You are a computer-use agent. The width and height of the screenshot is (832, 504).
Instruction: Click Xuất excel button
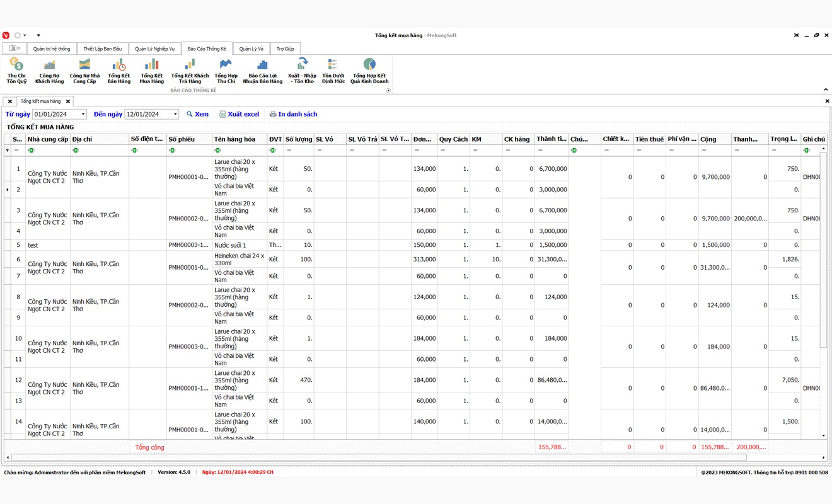(239, 115)
